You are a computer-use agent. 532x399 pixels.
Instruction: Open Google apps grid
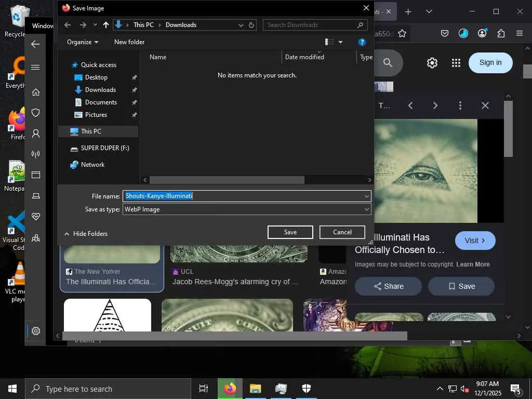click(x=456, y=63)
